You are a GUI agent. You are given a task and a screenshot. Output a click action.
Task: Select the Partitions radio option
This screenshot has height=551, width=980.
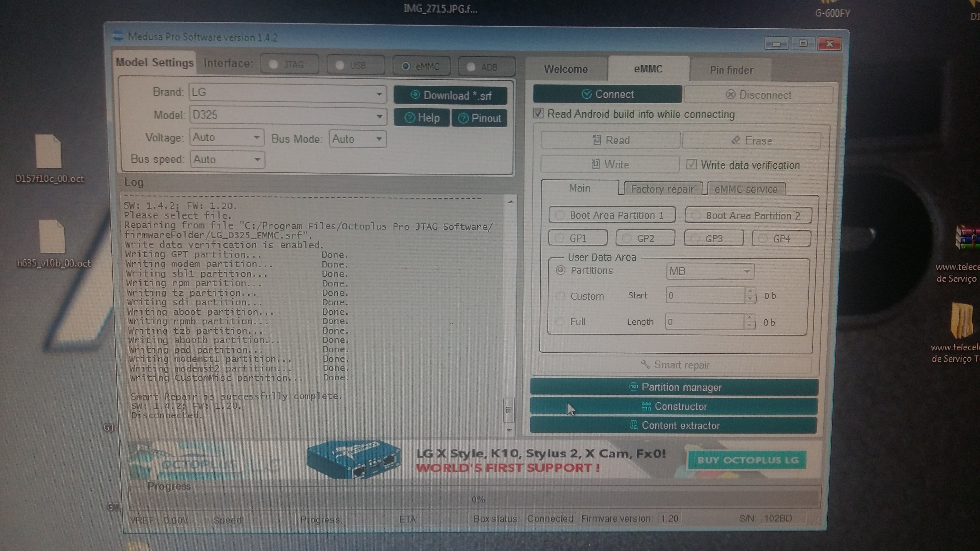coord(560,270)
